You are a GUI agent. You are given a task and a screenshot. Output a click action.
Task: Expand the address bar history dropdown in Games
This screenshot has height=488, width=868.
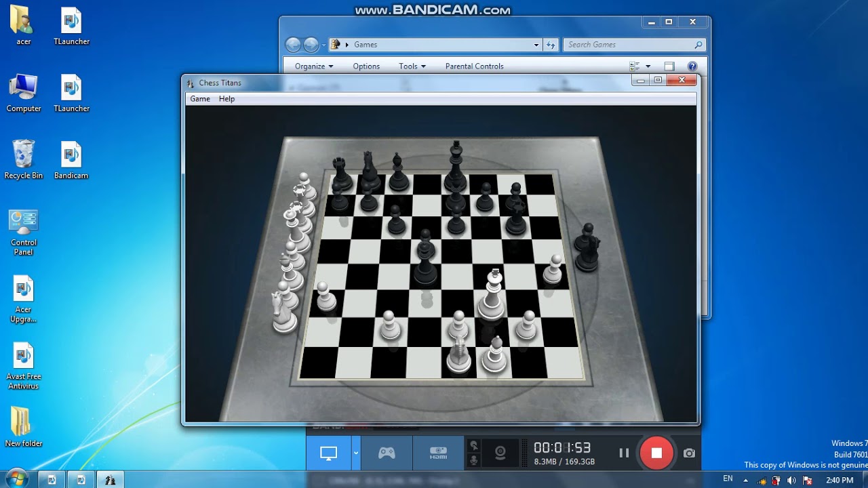[536, 45]
